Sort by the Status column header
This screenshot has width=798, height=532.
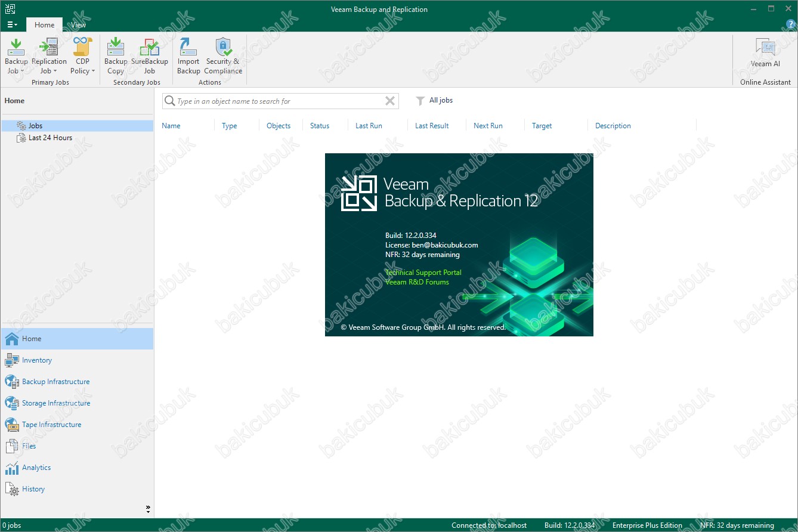point(320,126)
